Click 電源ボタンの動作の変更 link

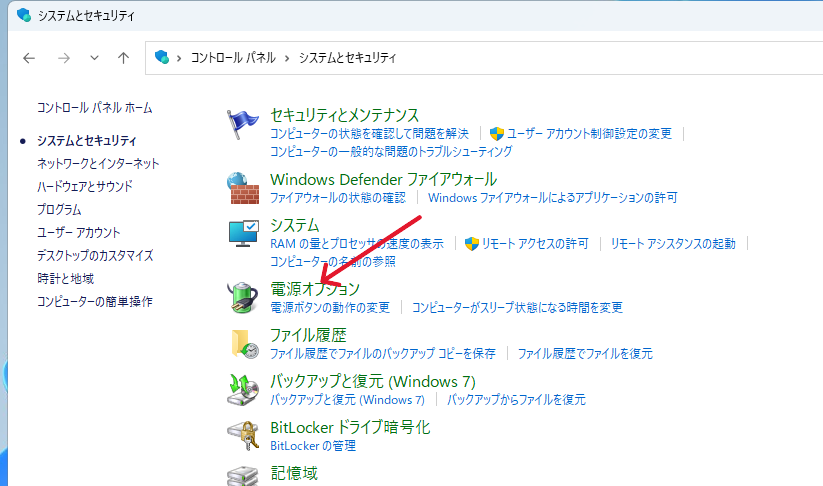(x=330, y=307)
